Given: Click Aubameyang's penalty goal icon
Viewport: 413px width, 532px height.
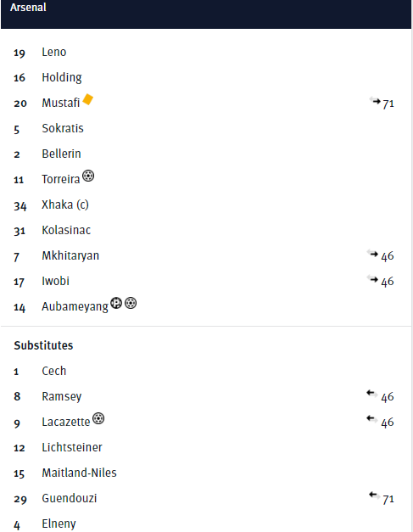Looking at the screenshot, I should [x=116, y=303].
